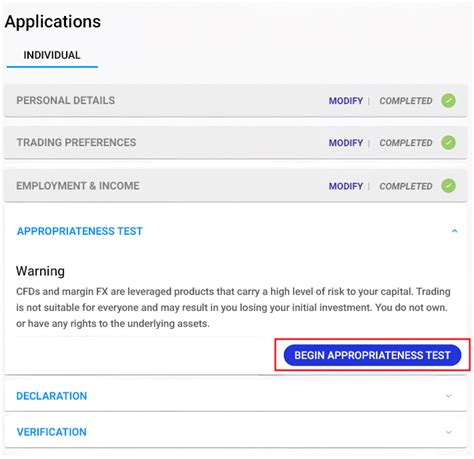Modify the Employment & Income section
This screenshot has height=459, width=474.
pos(346,186)
